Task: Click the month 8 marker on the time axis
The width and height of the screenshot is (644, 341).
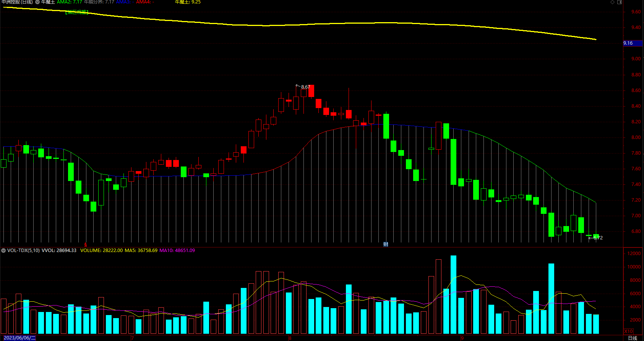Action: [290, 338]
